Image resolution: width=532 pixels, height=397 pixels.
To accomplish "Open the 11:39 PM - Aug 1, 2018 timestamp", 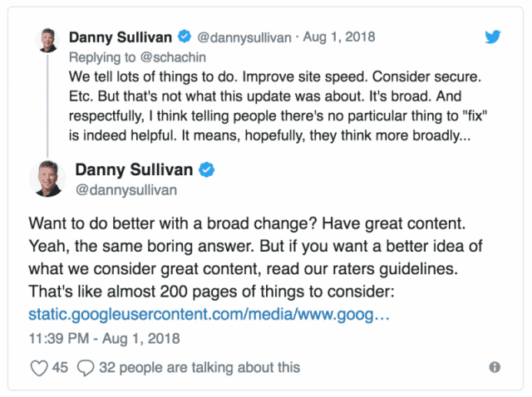I will coord(104,338).
